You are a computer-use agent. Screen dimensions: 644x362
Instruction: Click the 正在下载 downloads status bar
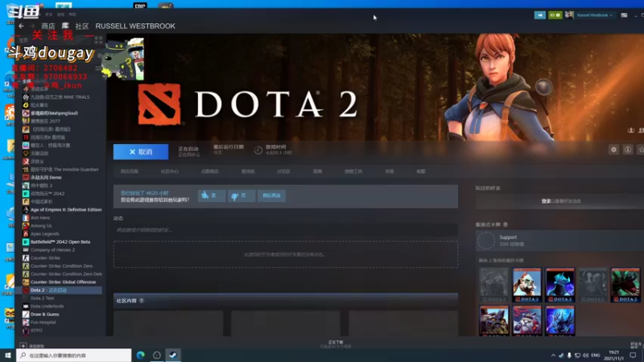pos(335,344)
